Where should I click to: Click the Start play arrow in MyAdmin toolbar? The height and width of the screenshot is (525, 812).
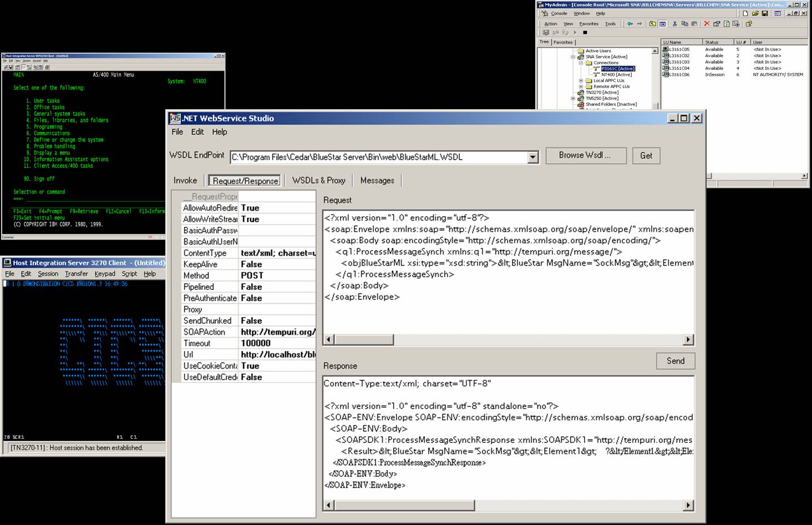point(575,33)
